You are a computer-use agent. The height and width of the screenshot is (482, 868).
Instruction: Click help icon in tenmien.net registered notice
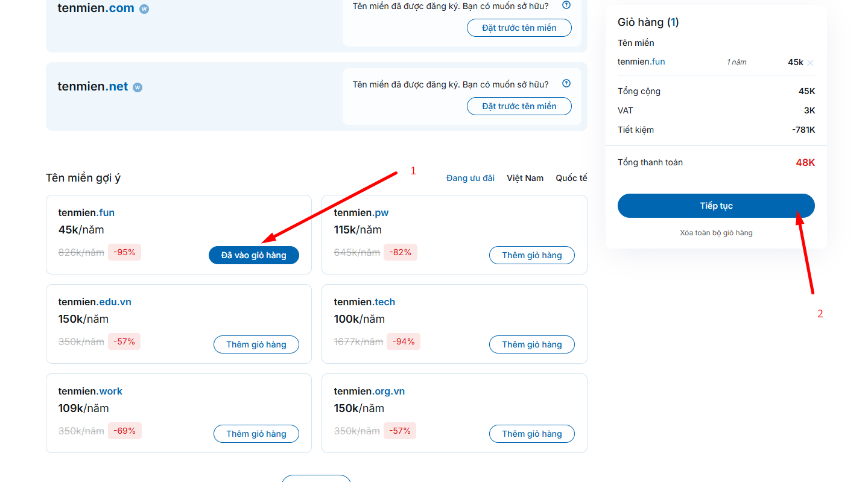(566, 84)
